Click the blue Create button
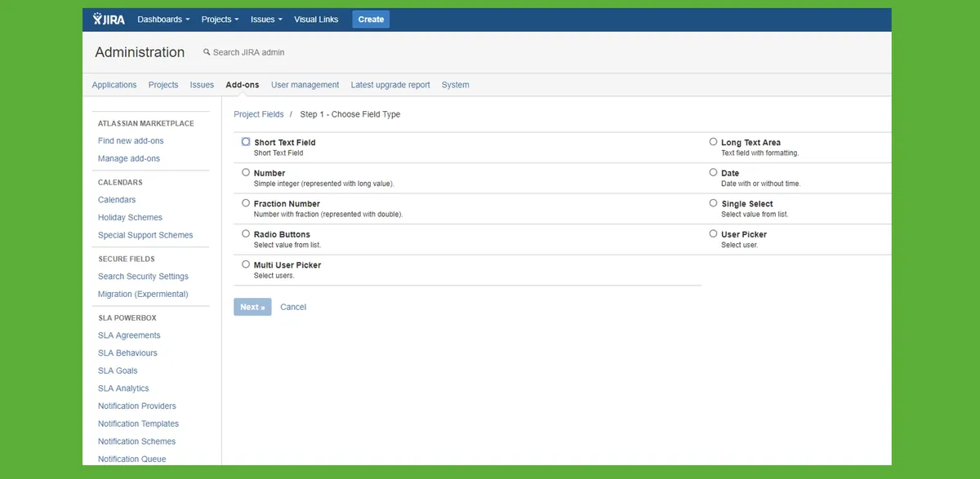The width and height of the screenshot is (980, 479). coord(371,20)
